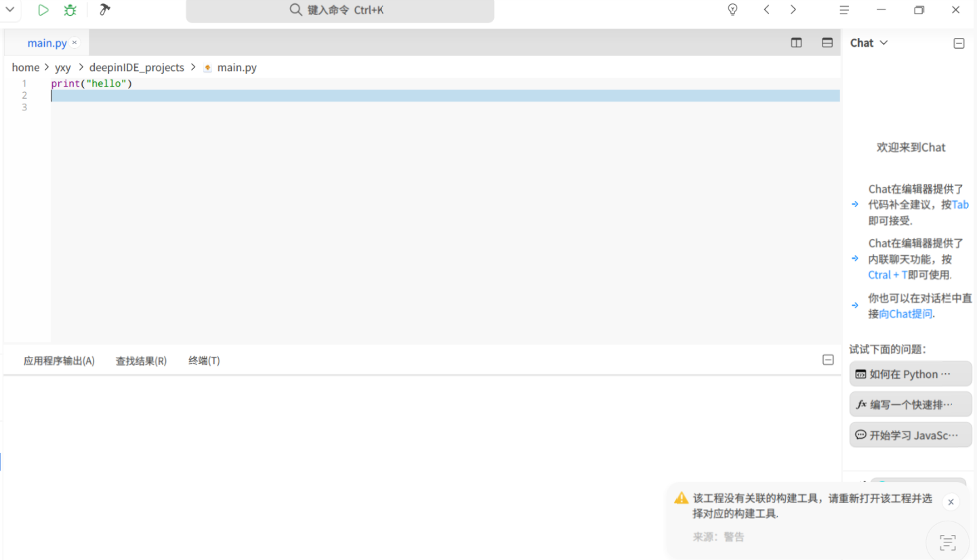Viewport: 977px width, 560px height.
Task: Collapse the bottom output panel
Action: (828, 360)
